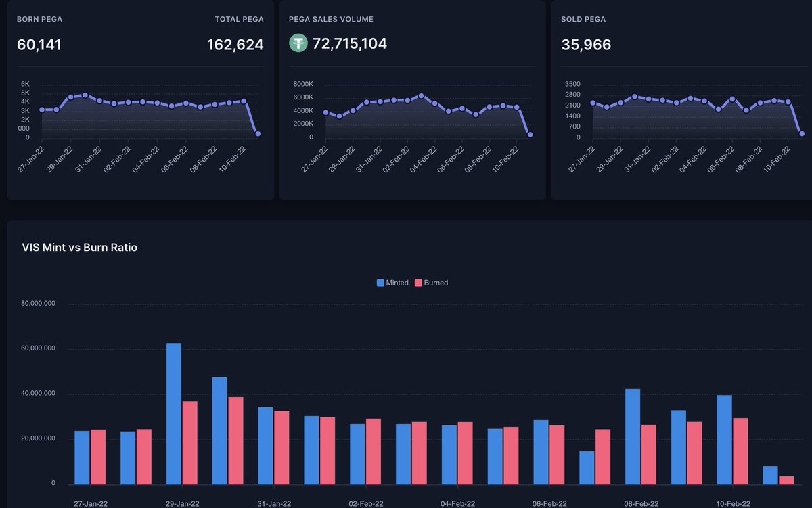Screen dimensions: 812x508
Task: Click the red Burned bar for 10-Feb-22
Action: click(740, 451)
